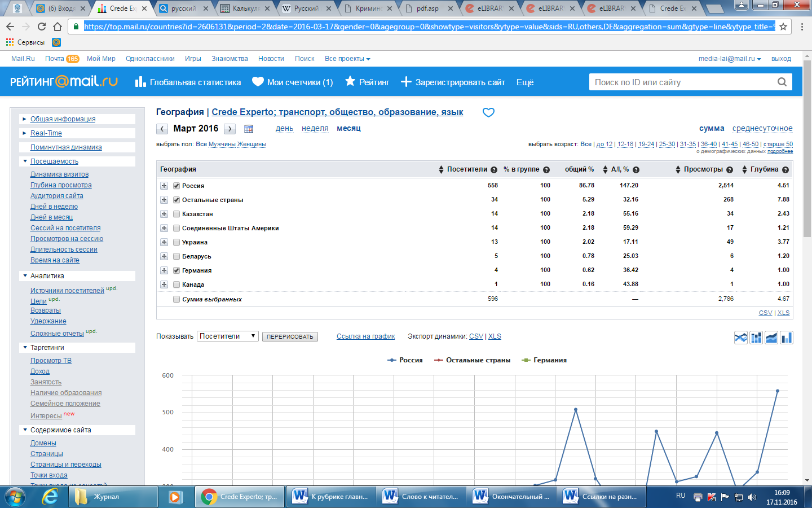Viewport: 812px width, 508px height.
Task: Open the calendar date picker icon
Action: pyautogui.click(x=249, y=129)
